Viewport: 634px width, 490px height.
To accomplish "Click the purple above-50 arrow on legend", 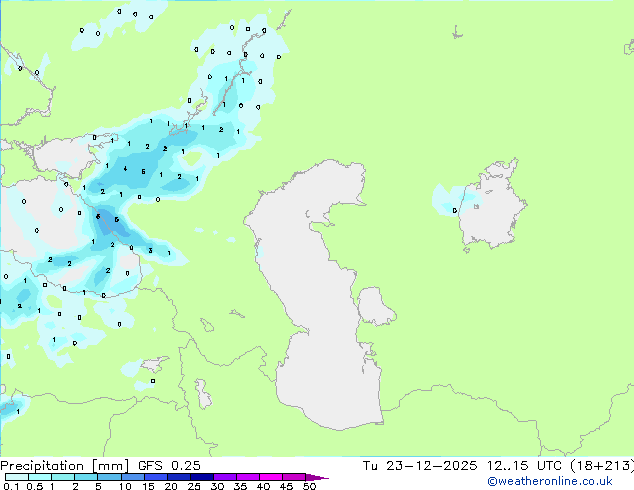I will point(317,477).
